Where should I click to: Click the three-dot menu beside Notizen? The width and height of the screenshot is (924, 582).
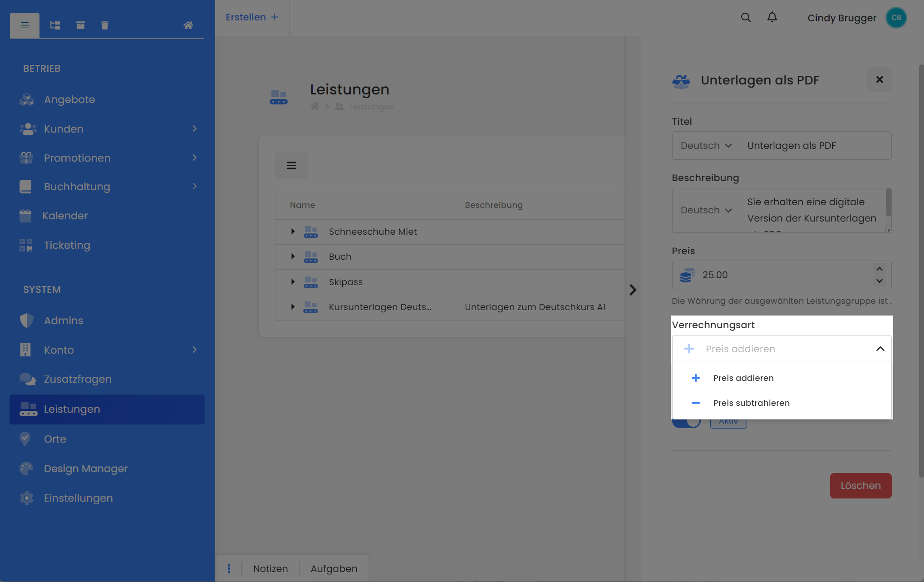229,568
